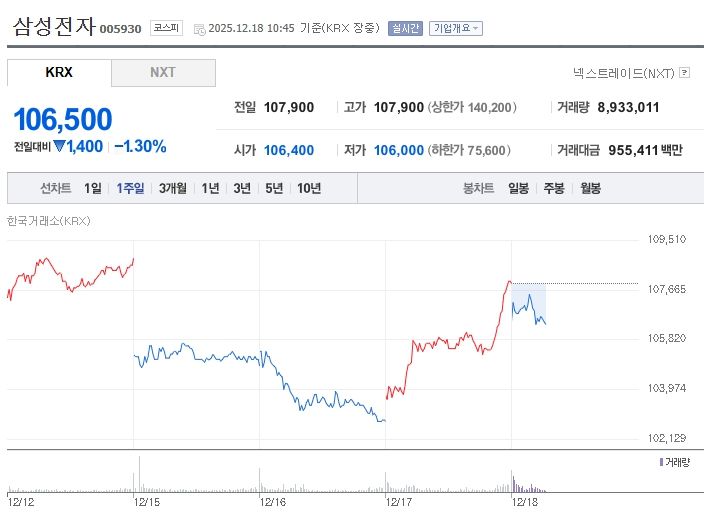Open the 일봉 daily candle chart
The image size is (704, 524).
pyautogui.click(x=518, y=188)
